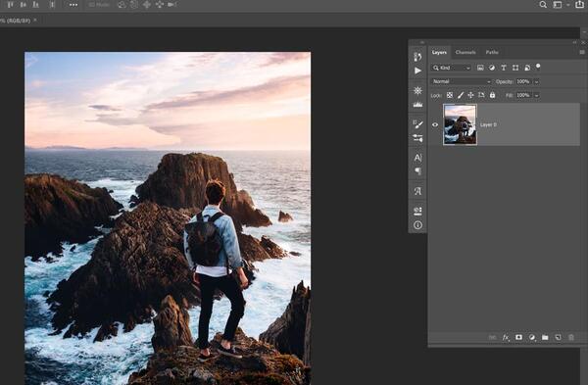The height and width of the screenshot is (385, 588).
Task: Open the Fill slider dropdown arrow
Action: pyautogui.click(x=537, y=96)
